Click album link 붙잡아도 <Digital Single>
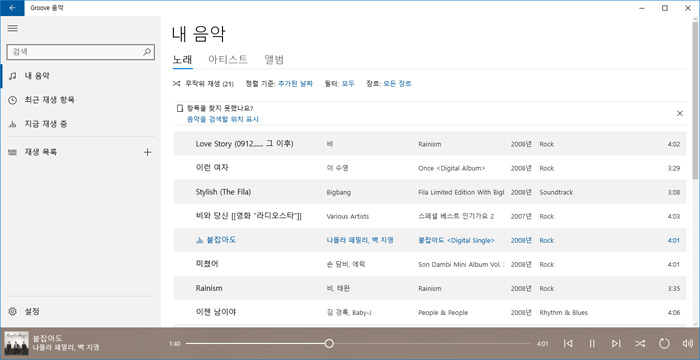 tap(456, 240)
